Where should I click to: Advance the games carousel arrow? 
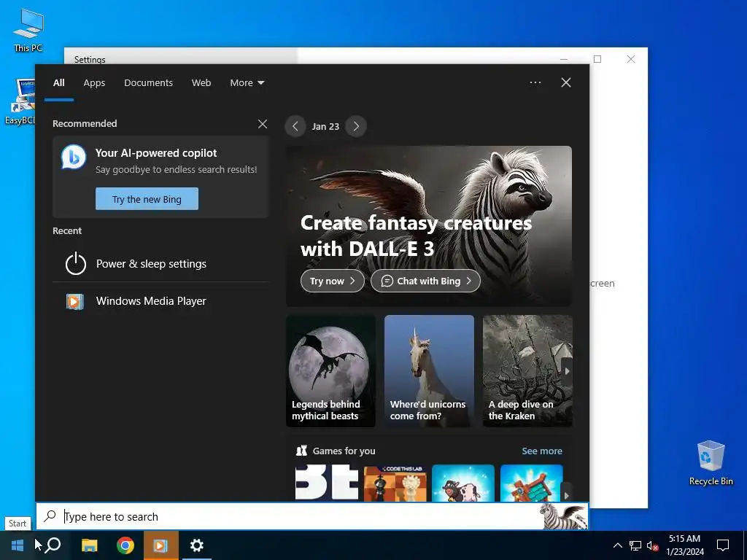(566, 494)
